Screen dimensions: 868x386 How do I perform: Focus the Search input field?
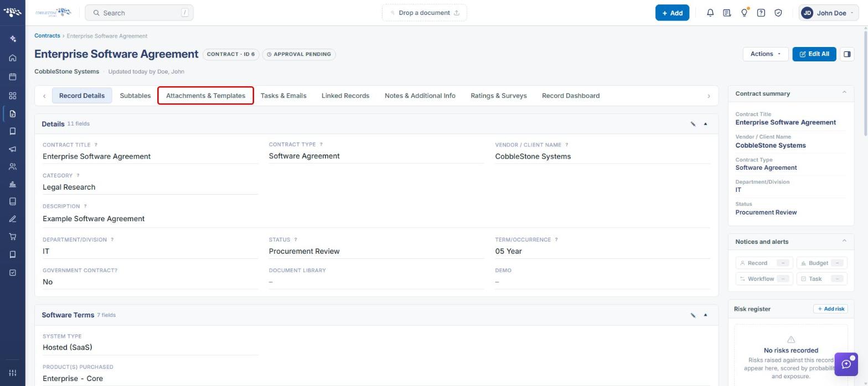coord(139,13)
